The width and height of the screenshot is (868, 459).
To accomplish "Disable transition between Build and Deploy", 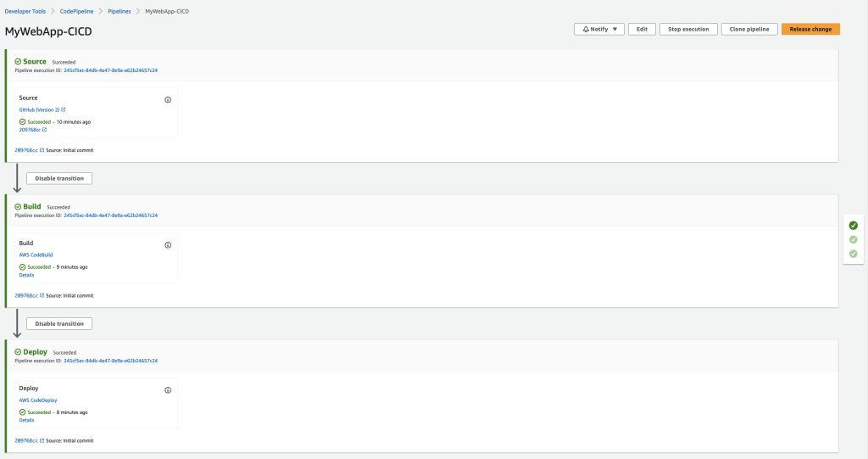I will pyautogui.click(x=59, y=324).
